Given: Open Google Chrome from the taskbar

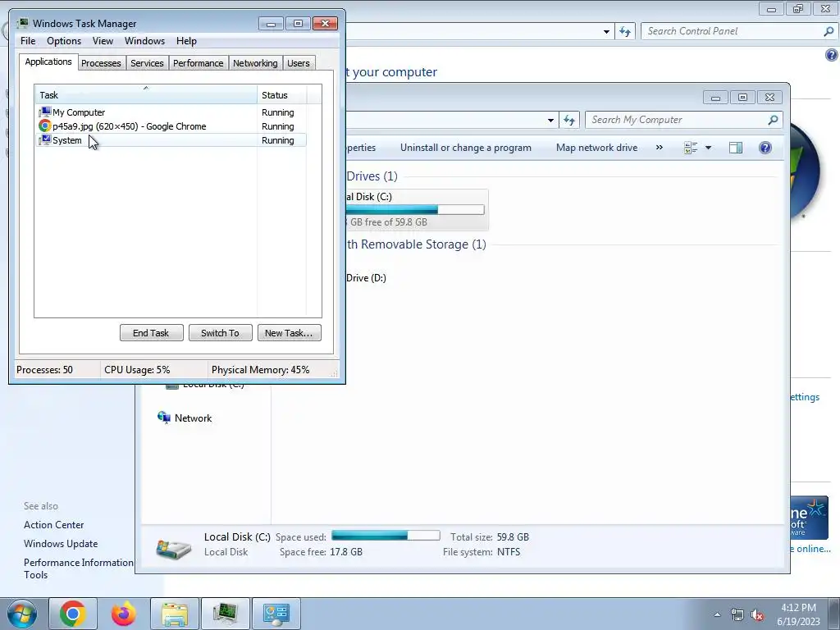Looking at the screenshot, I should [73, 614].
